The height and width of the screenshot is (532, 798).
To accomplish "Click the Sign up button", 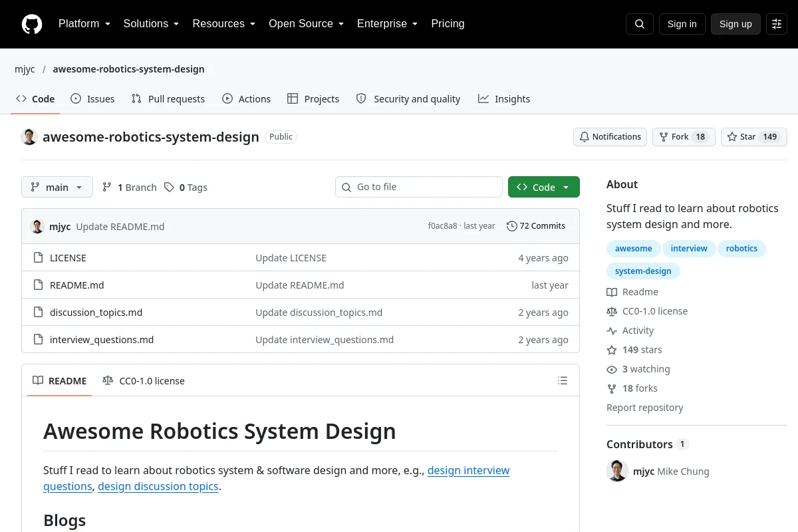I will point(735,24).
